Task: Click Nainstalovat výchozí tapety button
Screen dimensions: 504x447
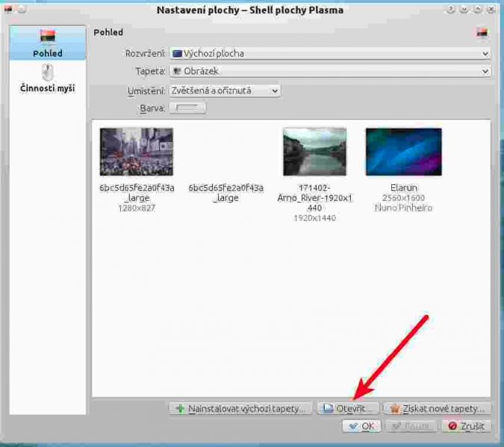Action: (x=240, y=408)
